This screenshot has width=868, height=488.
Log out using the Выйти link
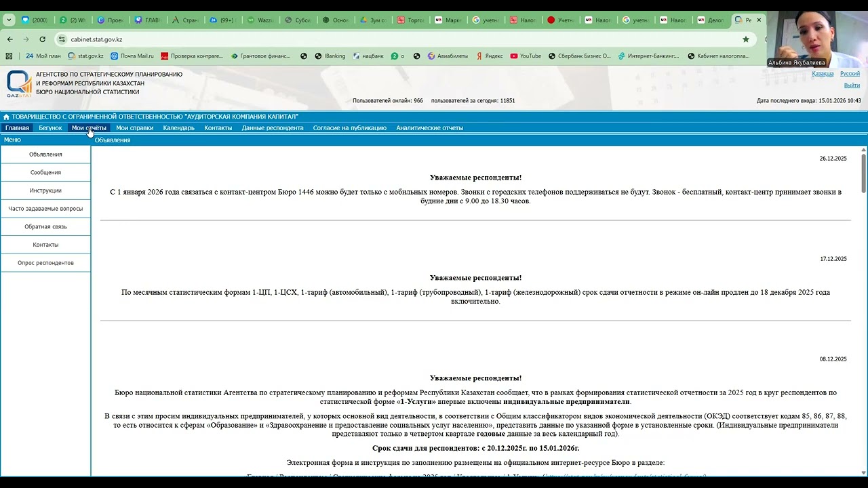[852, 85]
